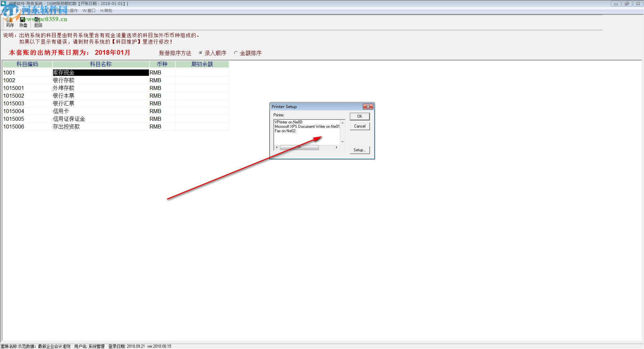644x349 pixels.
Task: Click account code 1015002 cell
Action: click(x=28, y=96)
